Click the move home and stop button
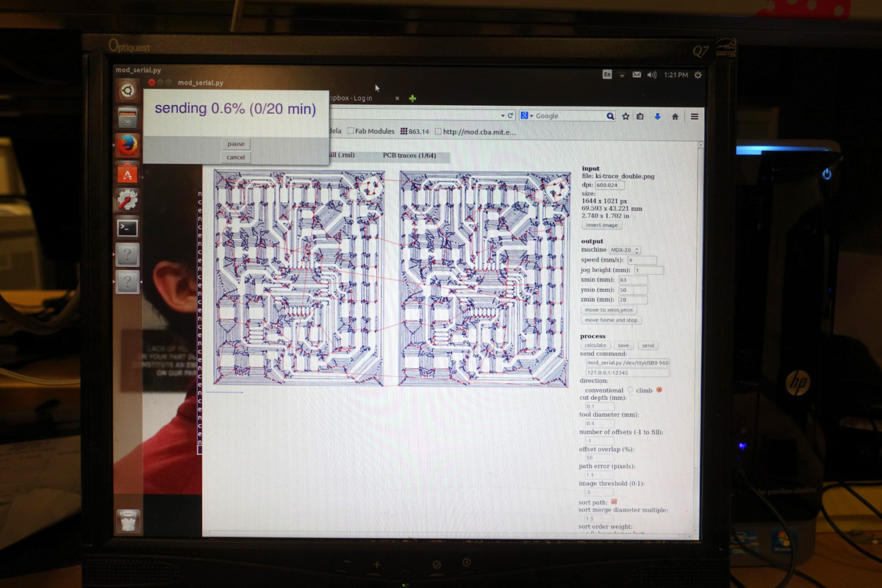The width and height of the screenshot is (882, 588). (x=612, y=320)
